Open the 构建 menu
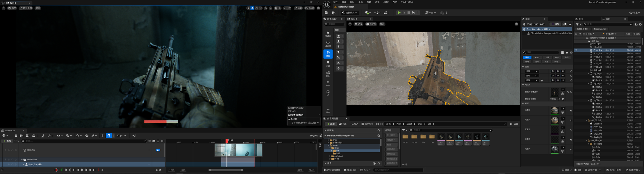Image resolution: width=644 pixels, height=174 pixels. click(369, 2)
